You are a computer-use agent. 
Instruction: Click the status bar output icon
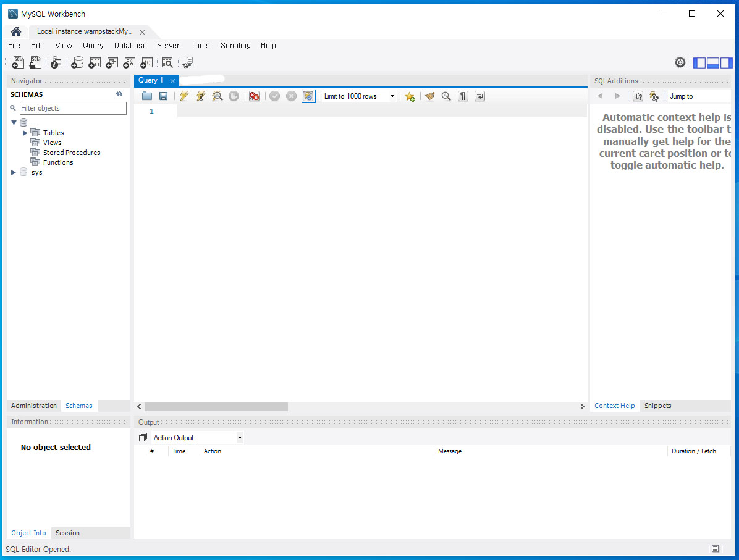(715, 549)
